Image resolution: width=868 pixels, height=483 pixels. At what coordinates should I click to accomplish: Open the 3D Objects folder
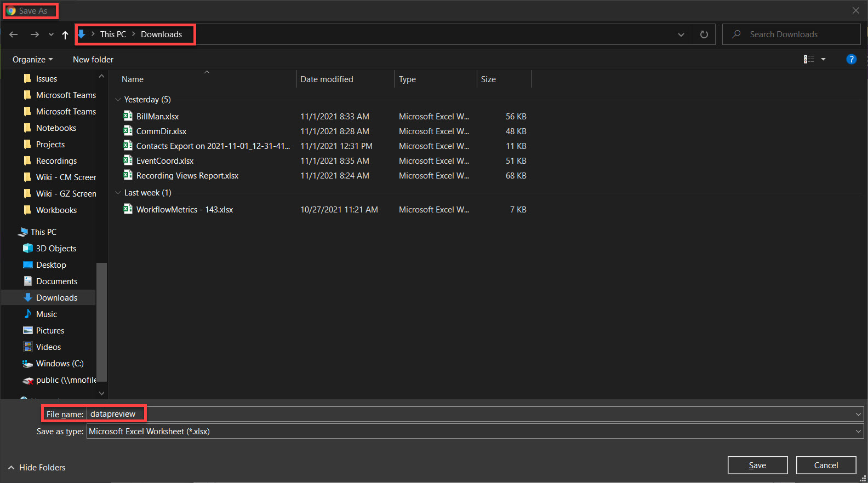(x=56, y=248)
